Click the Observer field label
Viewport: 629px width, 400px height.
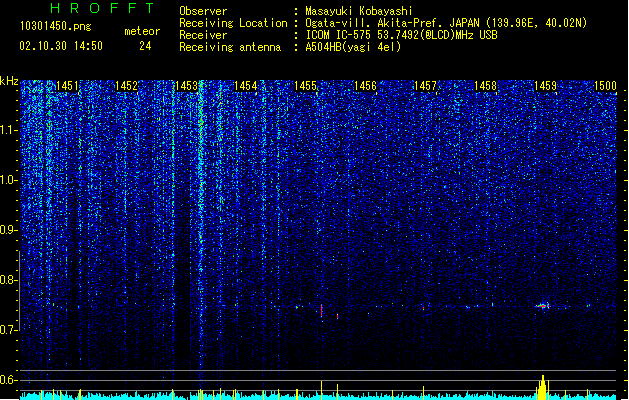pyautogui.click(x=203, y=11)
